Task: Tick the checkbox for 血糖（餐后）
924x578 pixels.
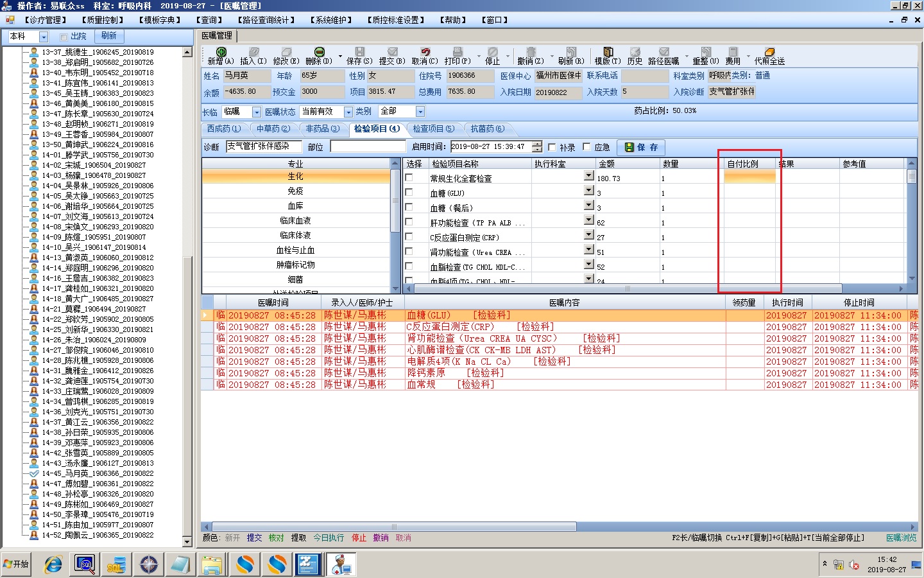Action: click(409, 207)
